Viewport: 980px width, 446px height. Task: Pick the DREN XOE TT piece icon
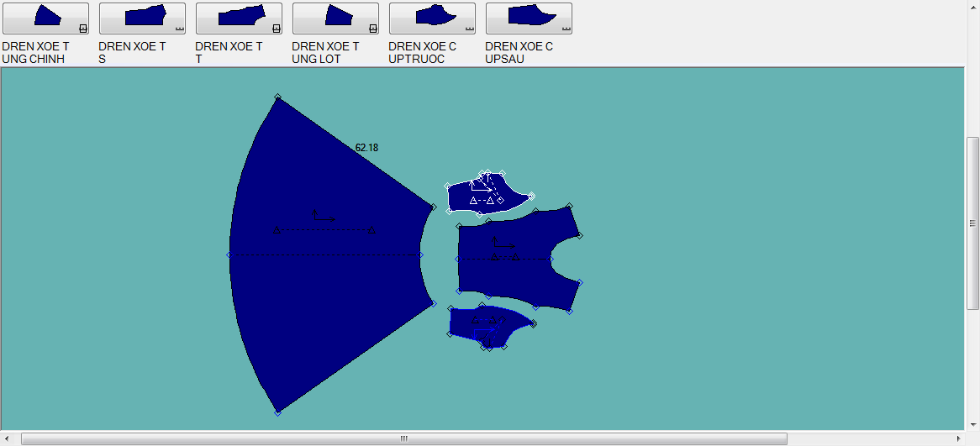239,18
